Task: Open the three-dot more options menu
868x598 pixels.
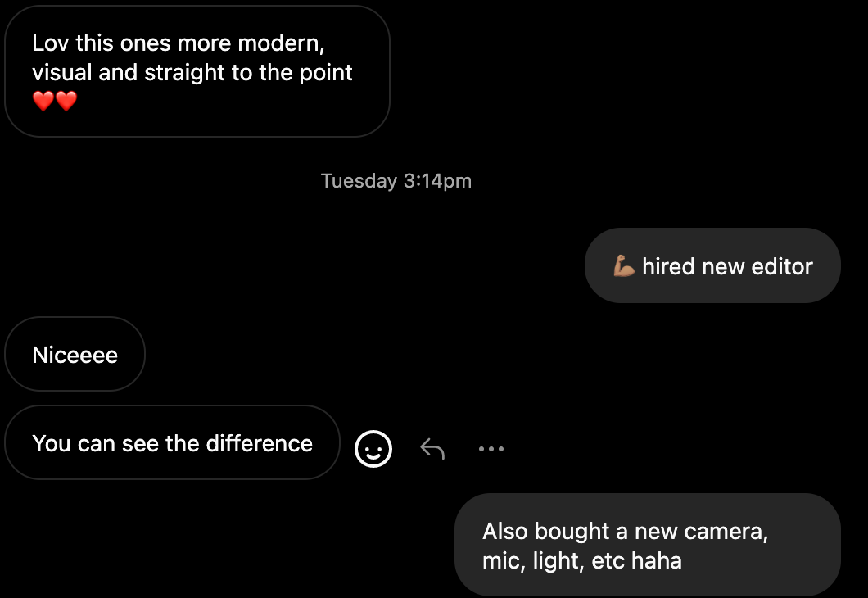Action: (491, 448)
